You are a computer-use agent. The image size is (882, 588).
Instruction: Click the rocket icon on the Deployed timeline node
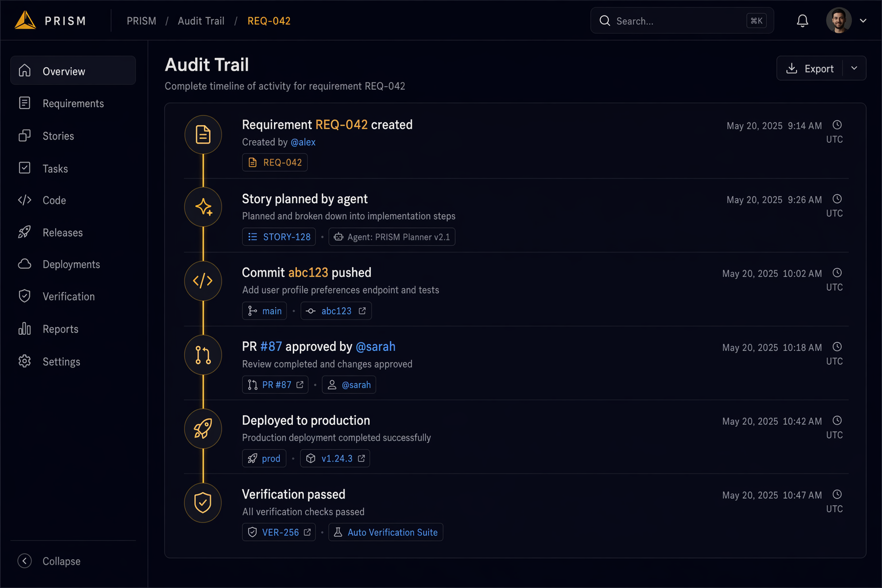pyautogui.click(x=203, y=428)
